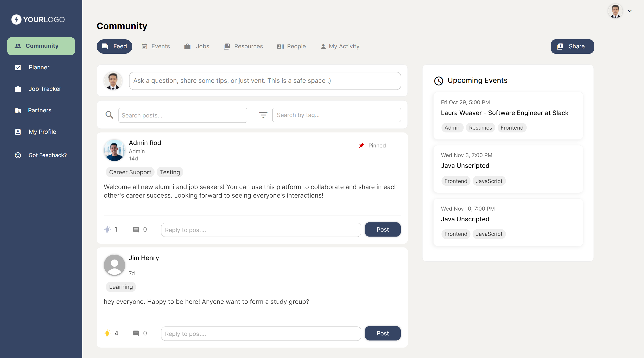Click the clock icon next to Upcoming Events
The width and height of the screenshot is (644, 358).
pos(439,81)
